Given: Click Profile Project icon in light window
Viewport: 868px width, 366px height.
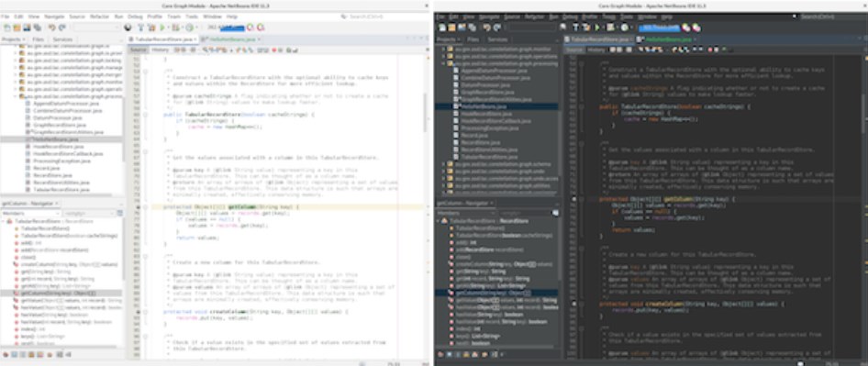Looking at the screenshot, I should (x=189, y=28).
